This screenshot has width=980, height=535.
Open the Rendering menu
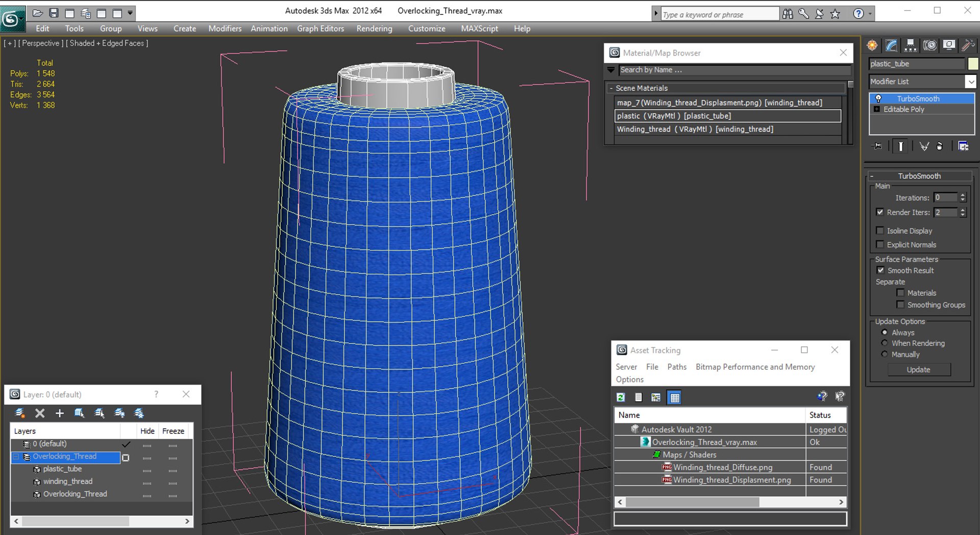click(374, 29)
